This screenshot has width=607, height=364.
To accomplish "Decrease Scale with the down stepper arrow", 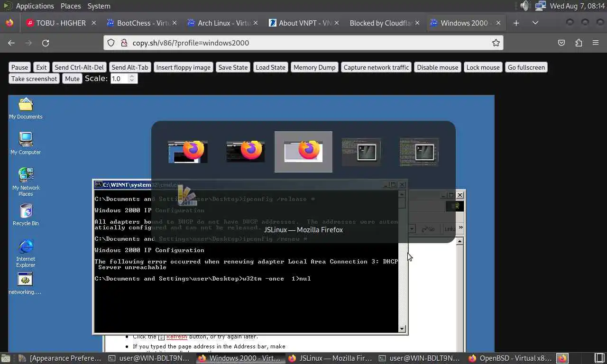I will (132, 81).
